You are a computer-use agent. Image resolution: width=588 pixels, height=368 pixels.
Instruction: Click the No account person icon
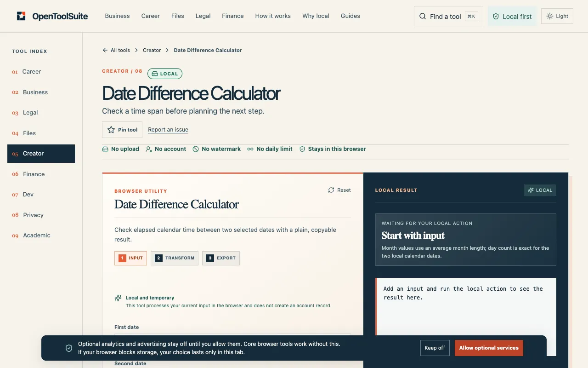click(149, 149)
